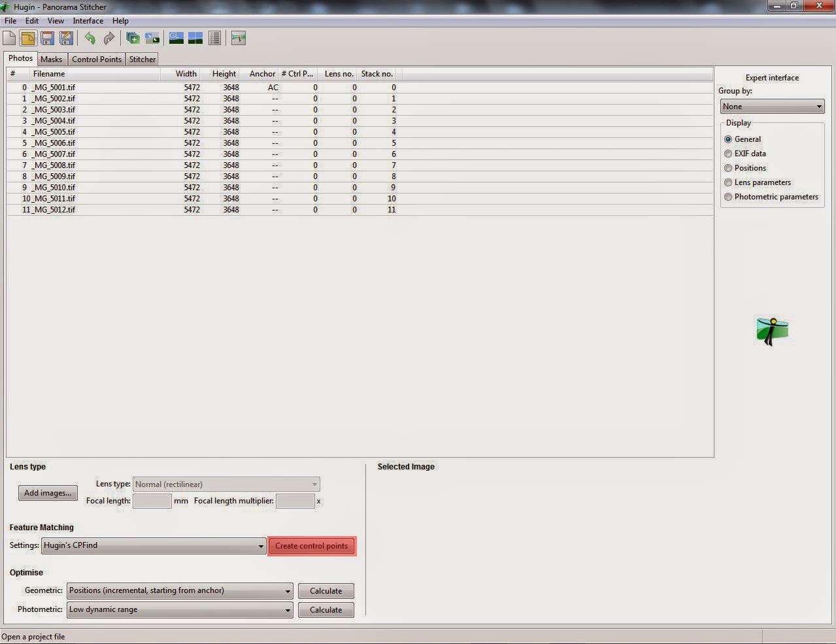Select the Photometric parameters display option

[728, 196]
